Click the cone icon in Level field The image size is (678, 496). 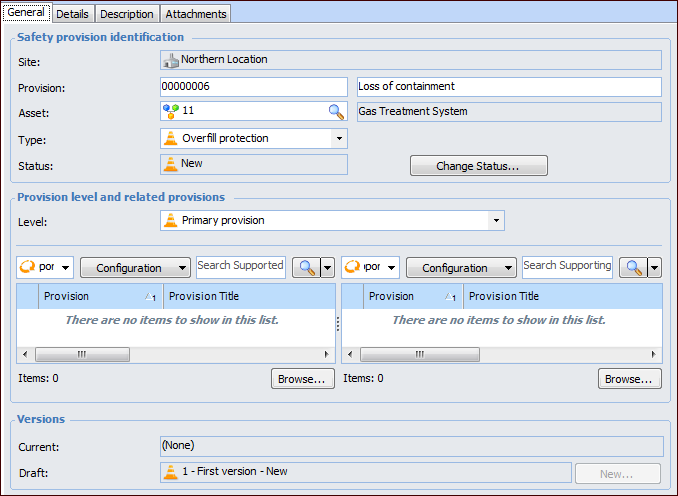171,221
